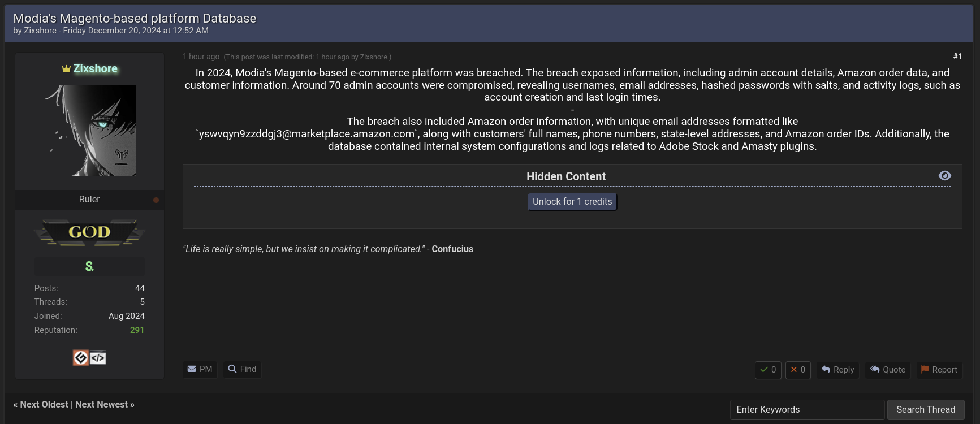The width and height of the screenshot is (980, 424).
Task: Click the orange G badge under the profile
Action: [x=81, y=357]
